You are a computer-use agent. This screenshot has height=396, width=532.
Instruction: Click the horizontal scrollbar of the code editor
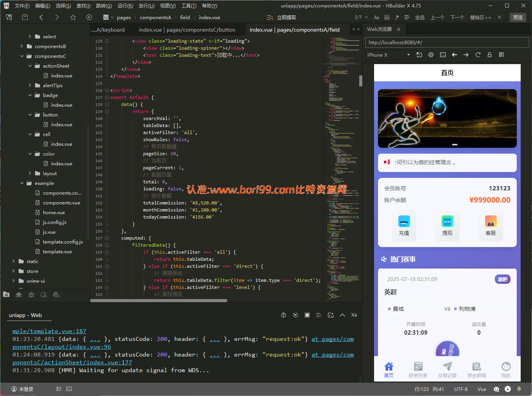159,301
